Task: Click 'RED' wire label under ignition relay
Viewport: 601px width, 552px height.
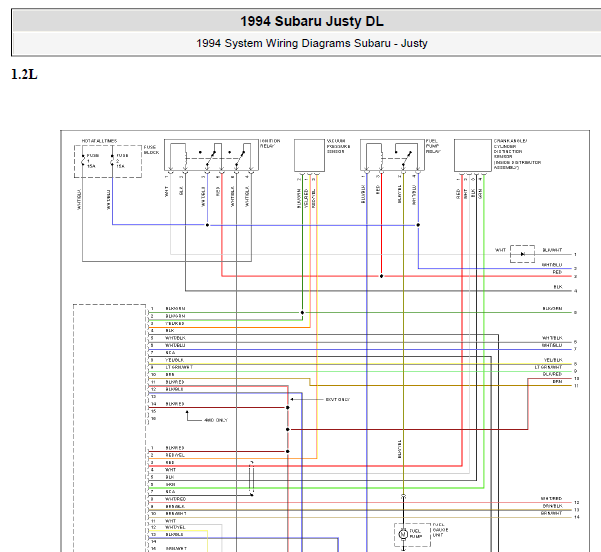Action: coord(218,191)
